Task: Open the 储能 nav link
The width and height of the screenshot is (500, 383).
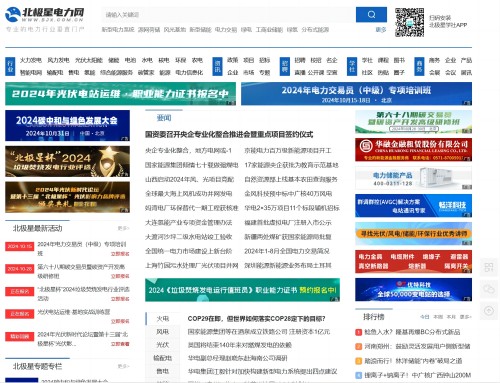Action: 113,60
